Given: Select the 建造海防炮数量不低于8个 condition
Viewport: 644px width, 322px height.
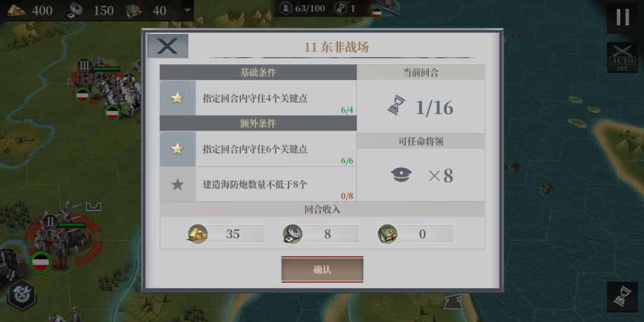Looking at the screenshot, I should (x=258, y=184).
